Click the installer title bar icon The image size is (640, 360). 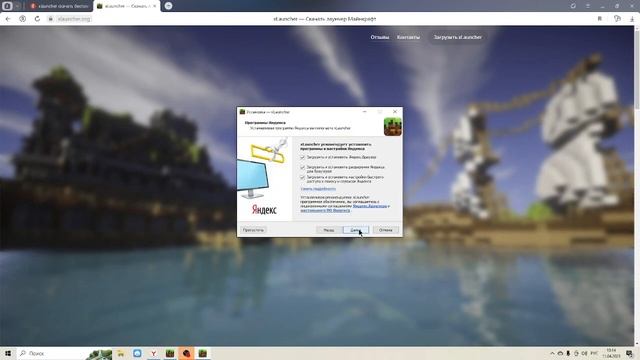[x=242, y=112]
